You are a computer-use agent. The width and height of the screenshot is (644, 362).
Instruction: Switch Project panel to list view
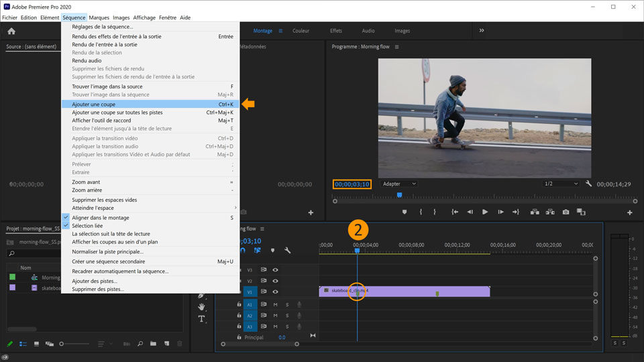[x=23, y=344]
